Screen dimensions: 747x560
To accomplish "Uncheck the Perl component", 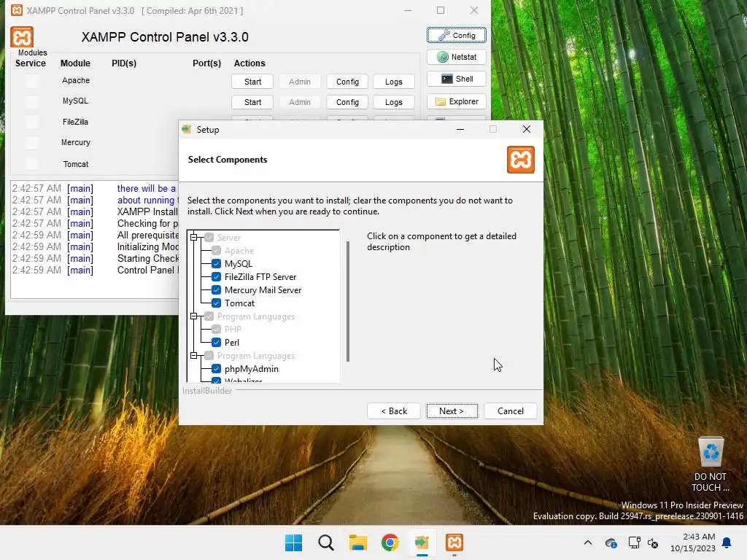I will (x=216, y=343).
